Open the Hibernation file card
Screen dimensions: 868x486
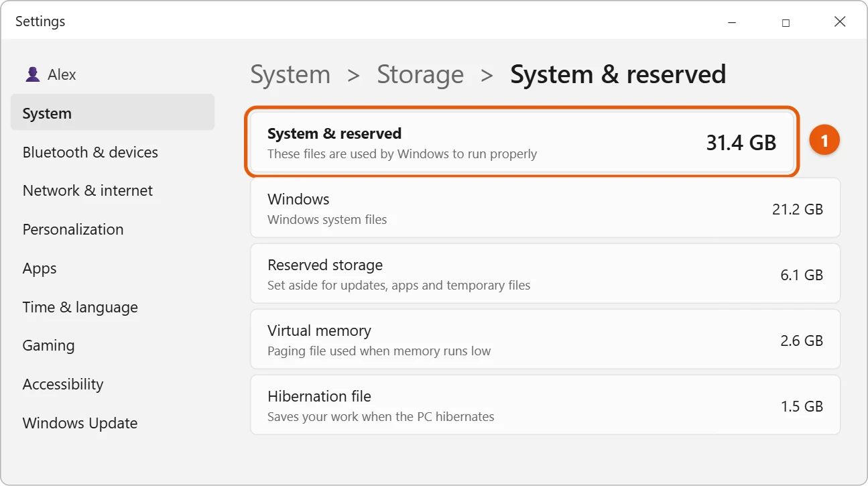click(545, 406)
